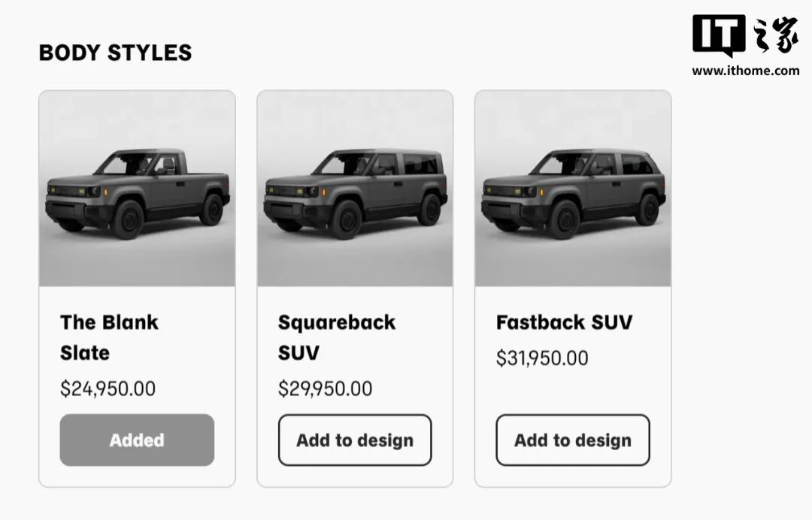Click the Added button for The Blank Slate

click(x=137, y=440)
